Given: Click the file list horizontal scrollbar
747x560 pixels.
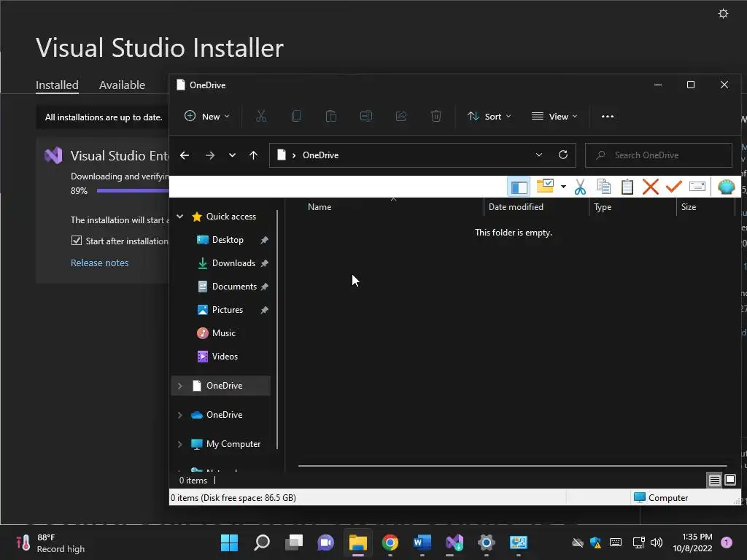Looking at the screenshot, I should coord(512,466).
